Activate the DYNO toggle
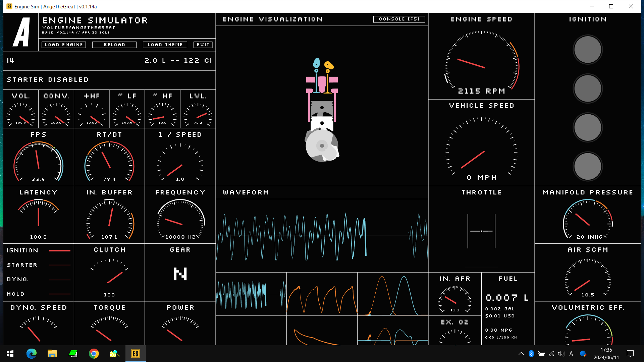Screen dimensions: 644x362 click(x=18, y=279)
